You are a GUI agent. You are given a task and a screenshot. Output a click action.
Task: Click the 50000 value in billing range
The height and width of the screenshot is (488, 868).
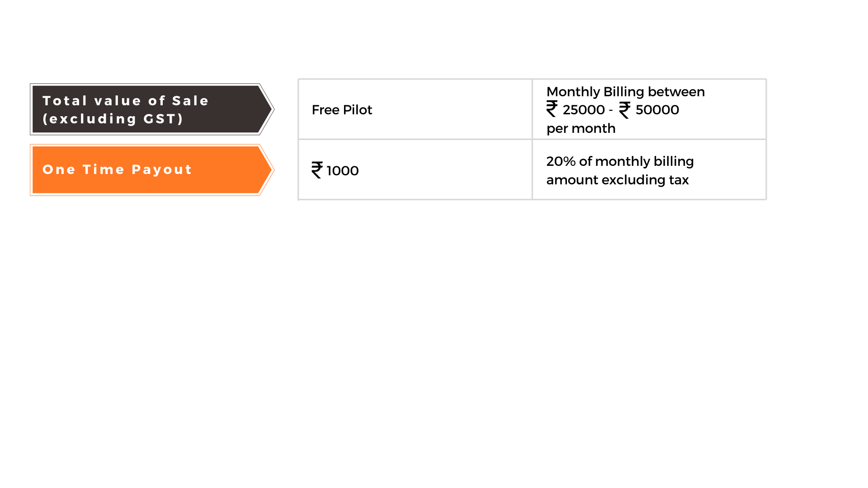(657, 110)
